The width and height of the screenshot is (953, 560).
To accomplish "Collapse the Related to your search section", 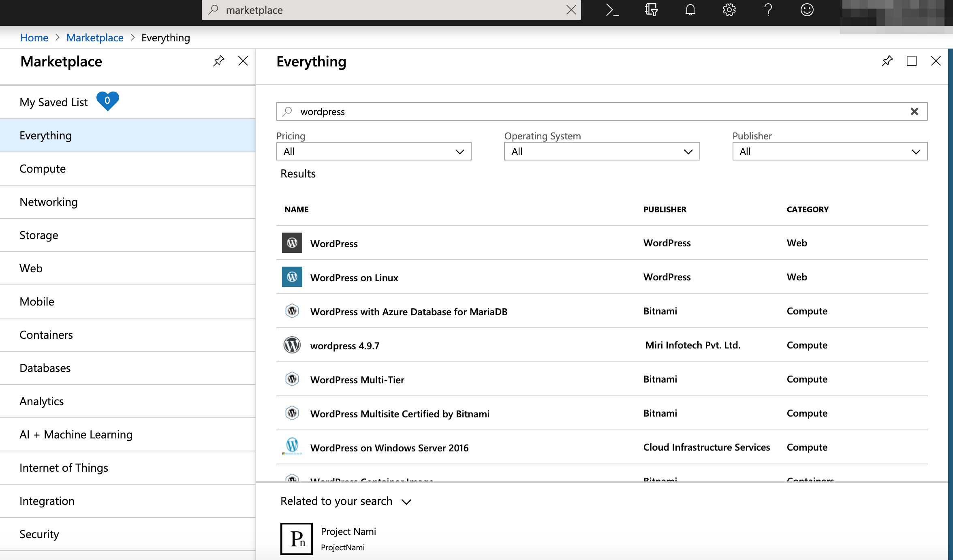I will pyautogui.click(x=406, y=502).
